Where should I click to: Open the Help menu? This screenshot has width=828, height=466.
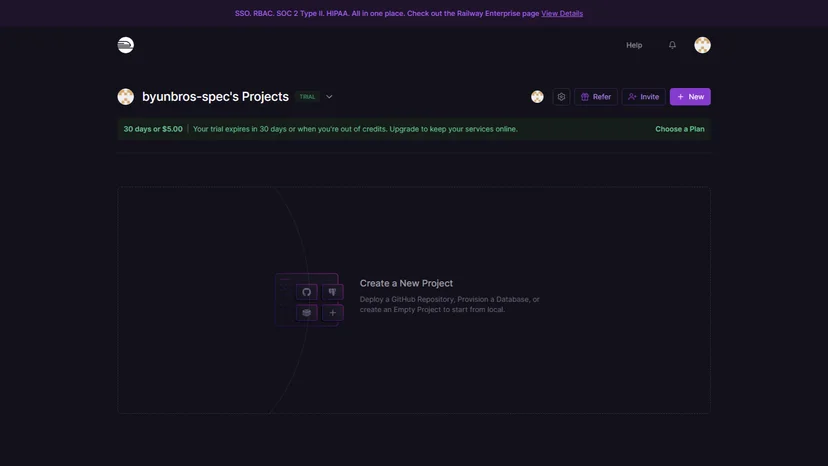634,45
